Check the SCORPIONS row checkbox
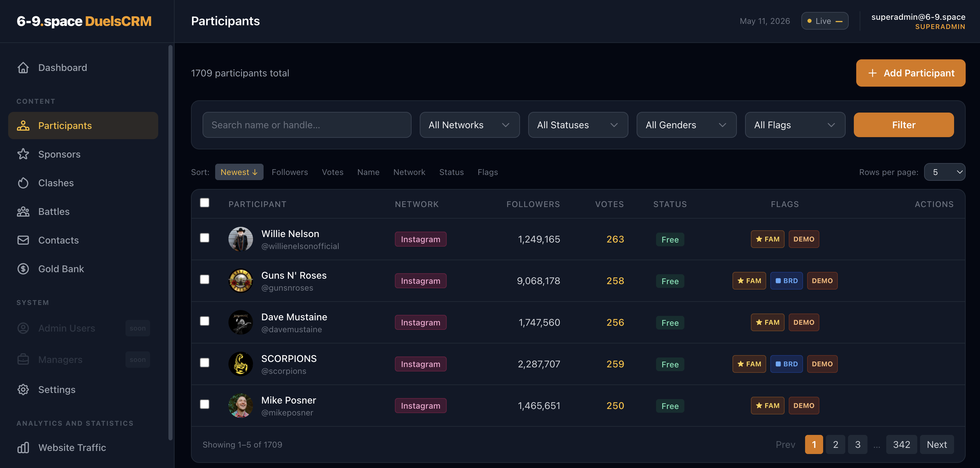 click(x=205, y=363)
